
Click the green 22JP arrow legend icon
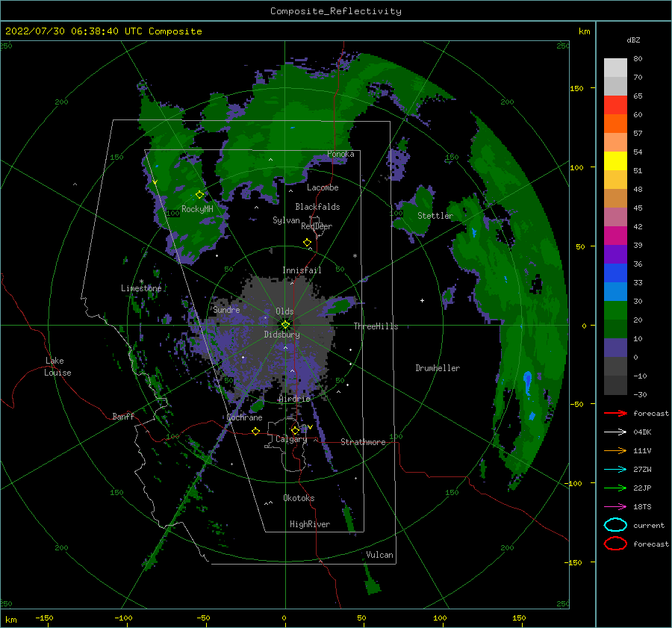[x=615, y=488]
